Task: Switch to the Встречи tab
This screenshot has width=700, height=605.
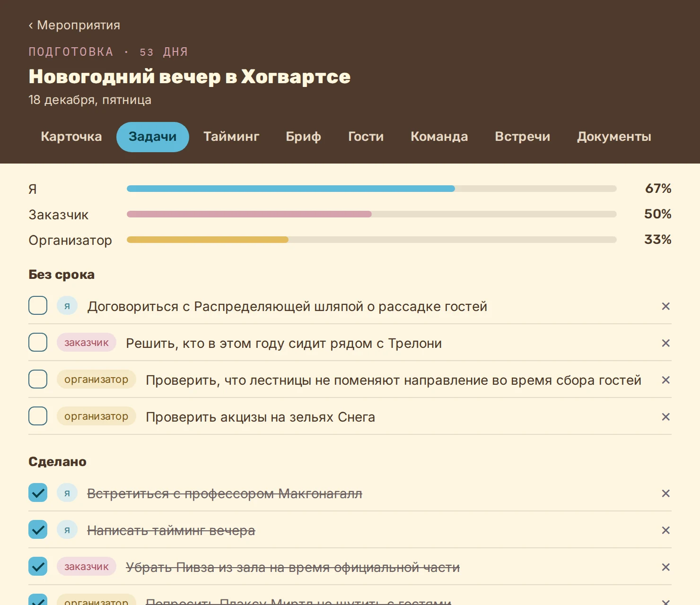Action: tap(523, 137)
